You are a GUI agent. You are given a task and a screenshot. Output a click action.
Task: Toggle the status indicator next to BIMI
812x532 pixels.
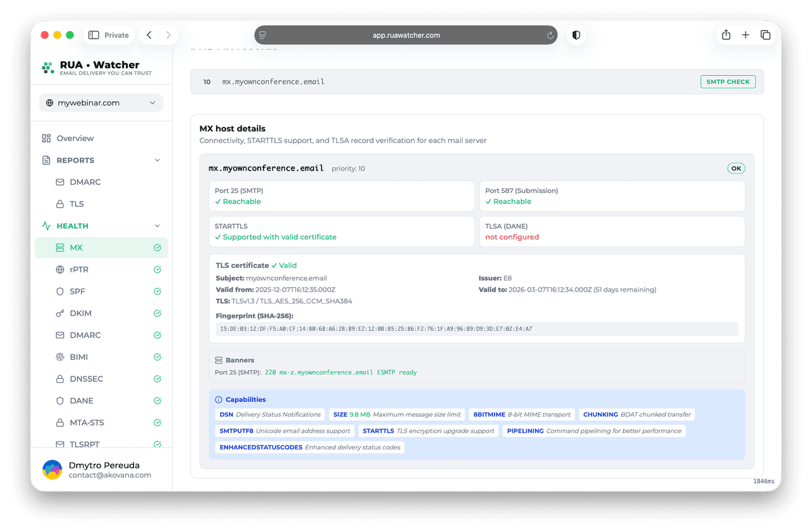pos(156,357)
